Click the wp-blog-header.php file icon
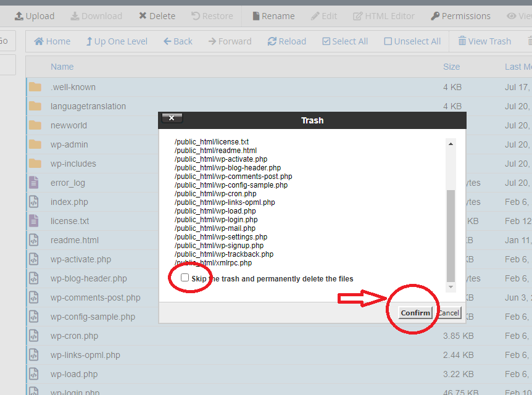532x395 pixels. tap(34, 278)
